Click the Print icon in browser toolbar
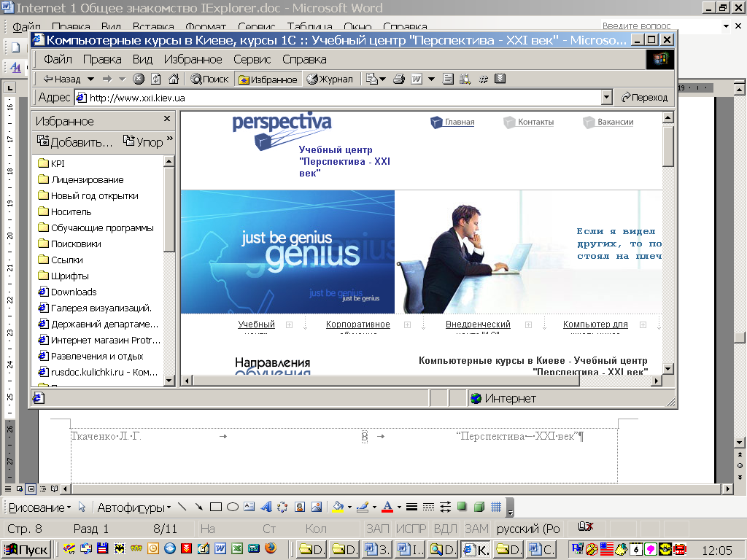Screen dimensions: 747x560 399,79
